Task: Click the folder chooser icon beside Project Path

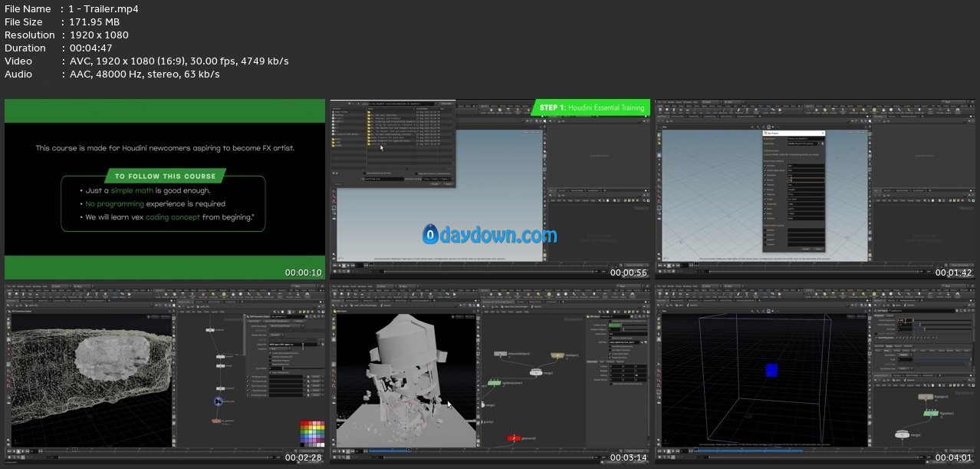Action: point(823,144)
